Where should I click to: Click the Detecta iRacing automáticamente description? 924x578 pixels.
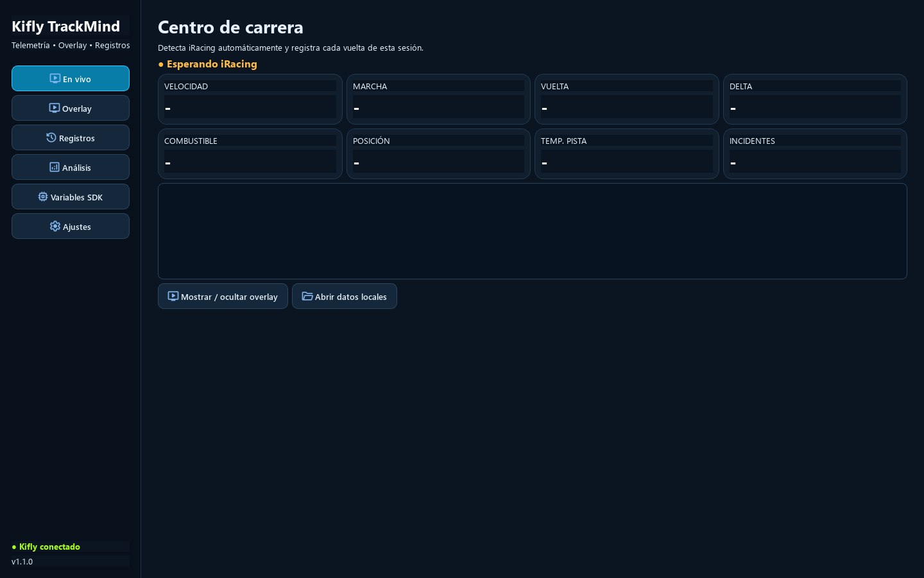291,48
